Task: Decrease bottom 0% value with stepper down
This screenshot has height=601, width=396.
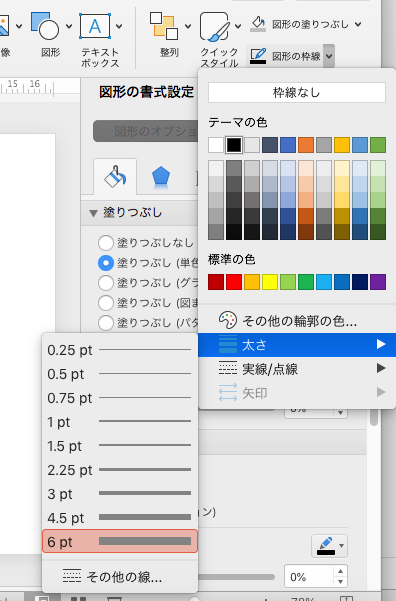Action: coord(340,582)
